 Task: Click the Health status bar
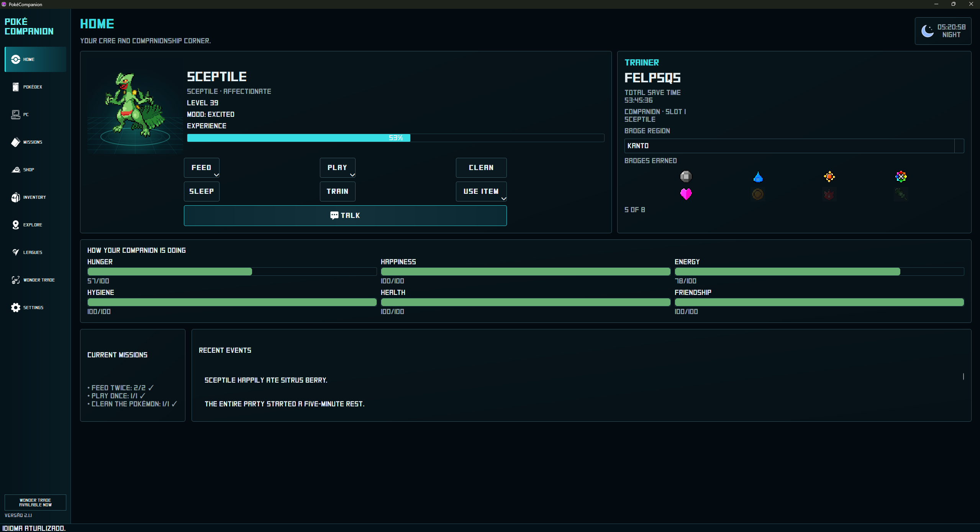pyautogui.click(x=526, y=302)
